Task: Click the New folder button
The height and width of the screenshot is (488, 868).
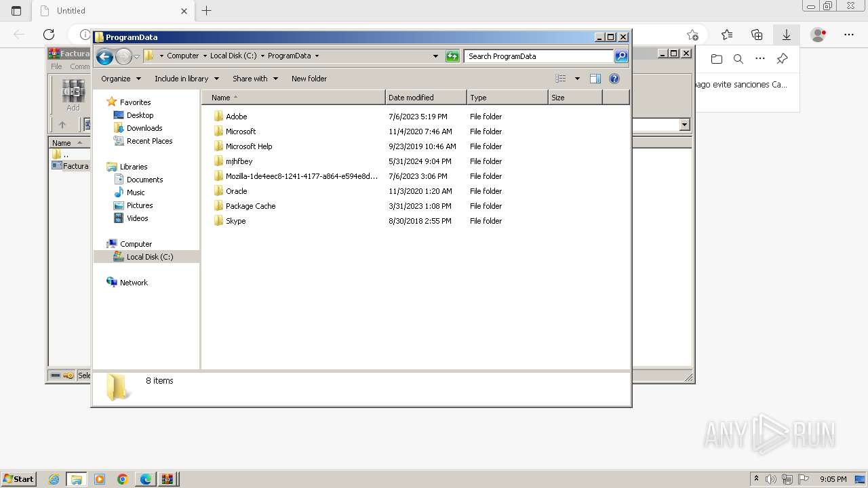Action: 309,79
